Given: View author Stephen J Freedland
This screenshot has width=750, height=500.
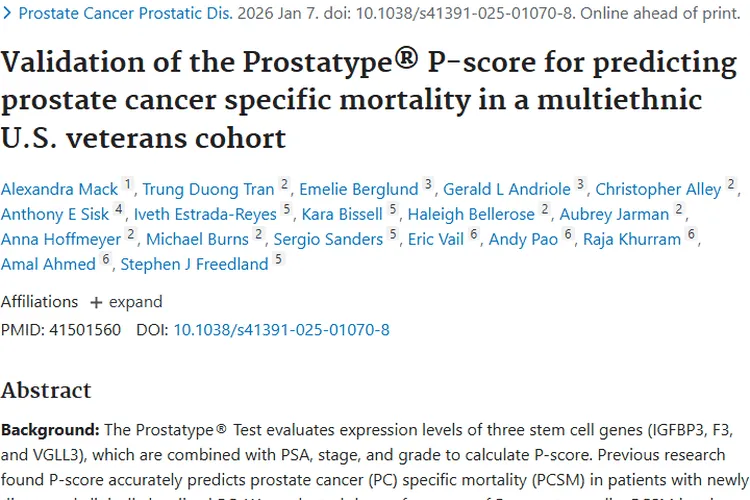Looking at the screenshot, I should tap(194, 264).
